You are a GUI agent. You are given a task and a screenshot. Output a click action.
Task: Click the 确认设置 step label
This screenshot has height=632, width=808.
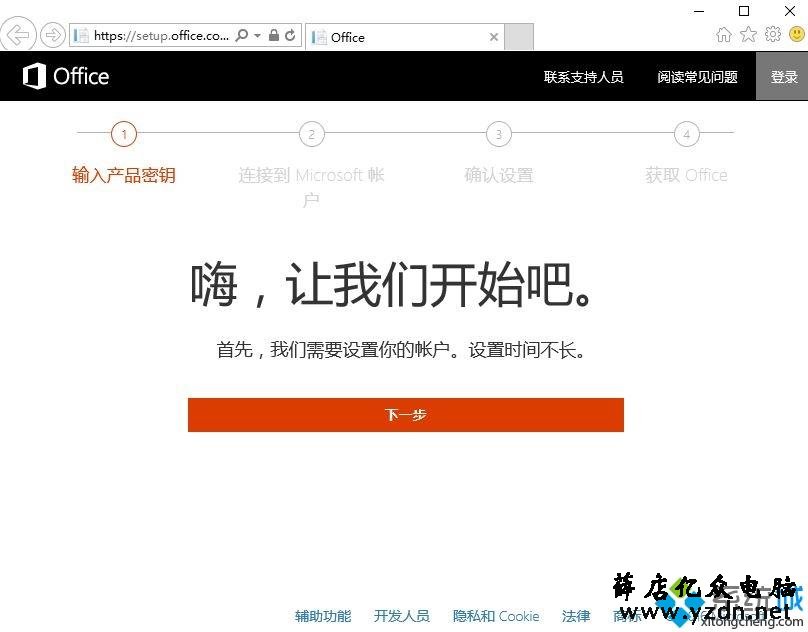click(499, 175)
